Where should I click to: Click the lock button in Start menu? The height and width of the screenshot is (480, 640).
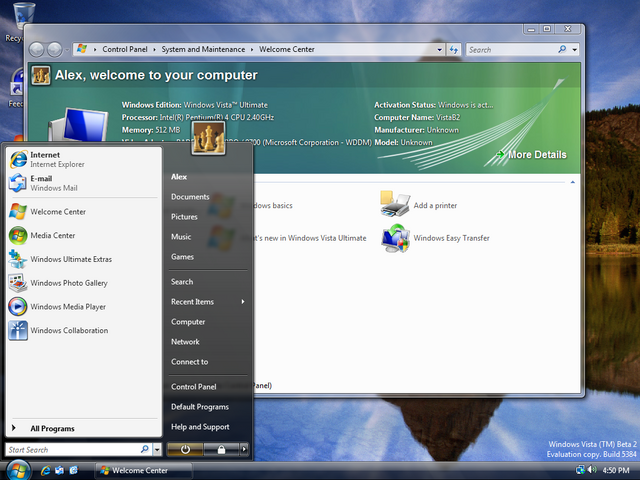tap(221, 449)
